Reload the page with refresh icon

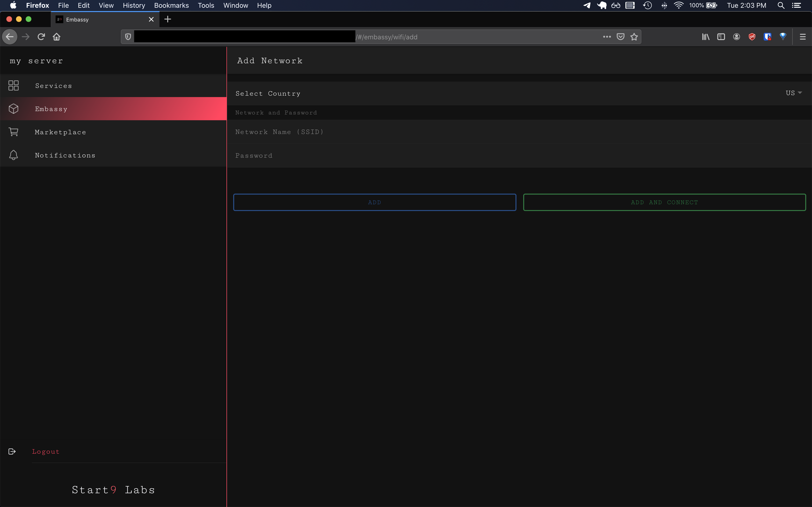(41, 37)
